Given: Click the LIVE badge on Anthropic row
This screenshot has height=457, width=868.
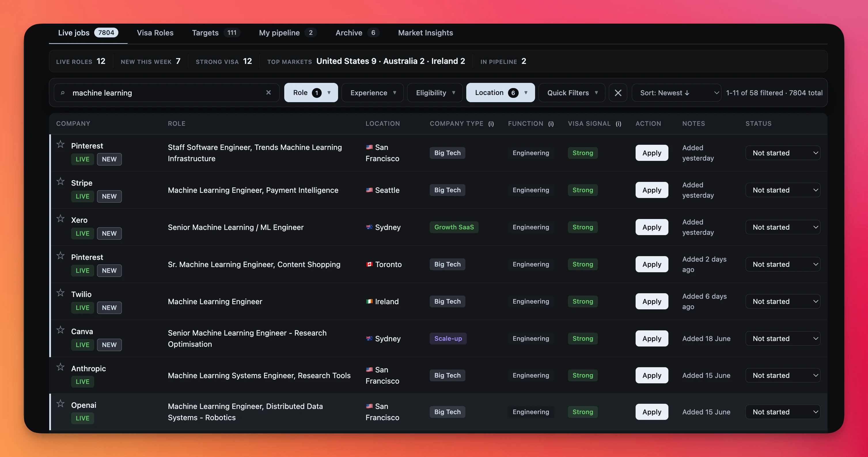Looking at the screenshot, I should pos(83,382).
